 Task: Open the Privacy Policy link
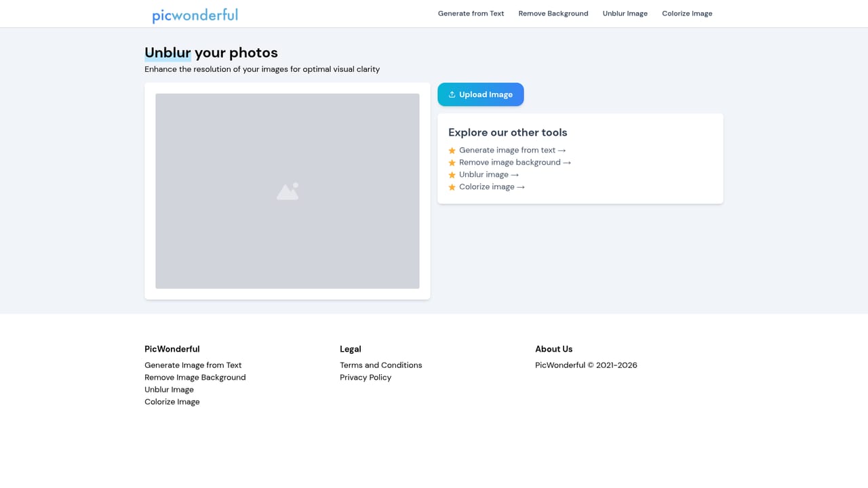pyautogui.click(x=366, y=378)
